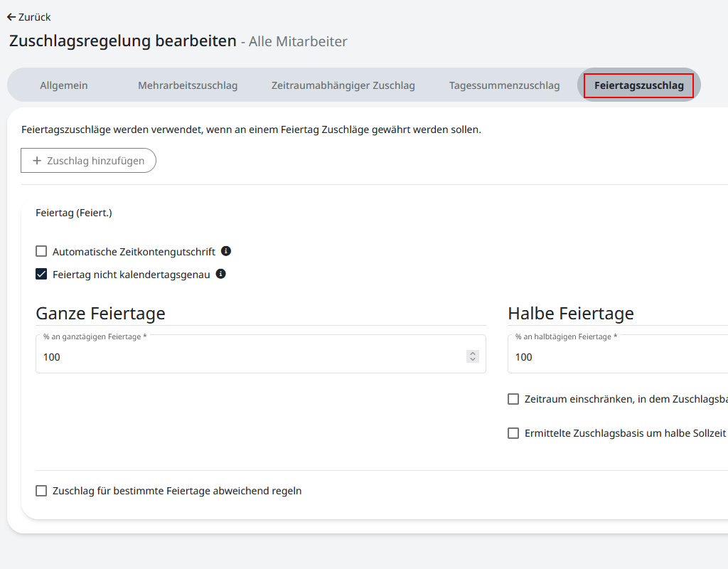Check Ermittelte Zuschlagsbasis um halbe Sollzeit
The image size is (728, 569).
click(513, 432)
